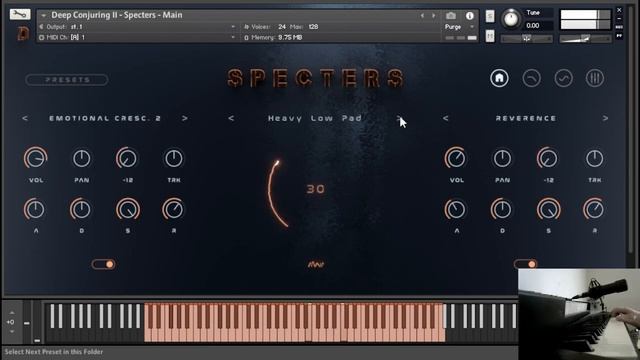Click the webcam video thumbnail
The width and height of the screenshot is (640, 360).
pos(579,314)
